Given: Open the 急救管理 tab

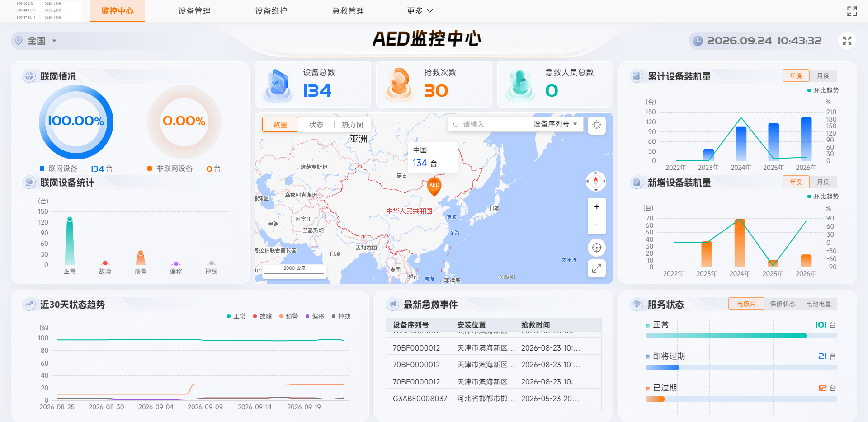Looking at the screenshot, I should [348, 11].
